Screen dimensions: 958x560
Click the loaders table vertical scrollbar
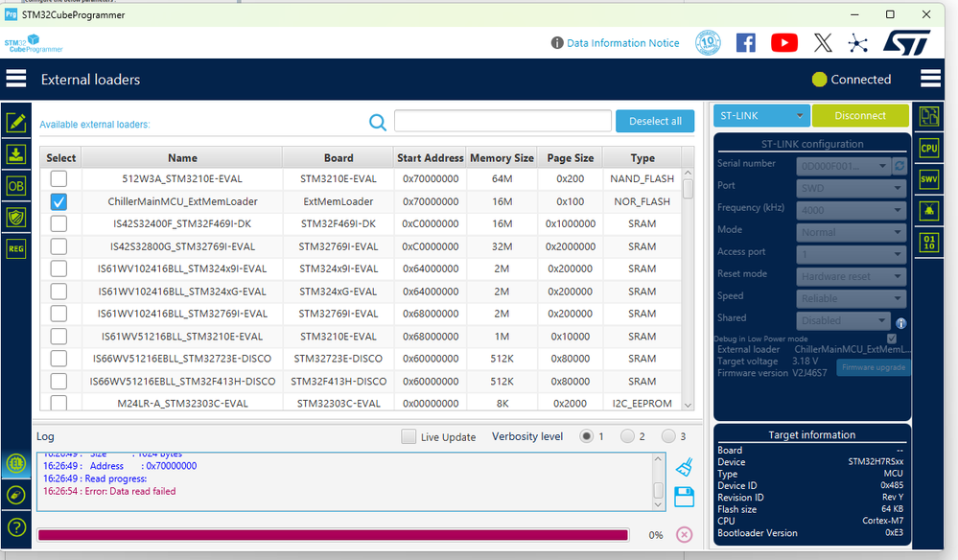point(688,291)
